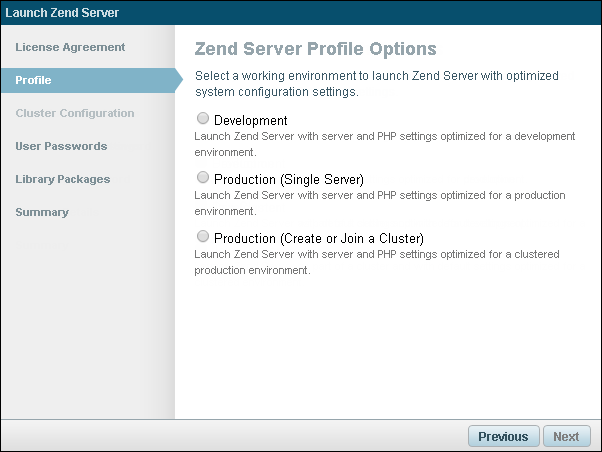602x452 pixels.
Task: Choose the Production (Single Server) radio button
Action: [203, 178]
